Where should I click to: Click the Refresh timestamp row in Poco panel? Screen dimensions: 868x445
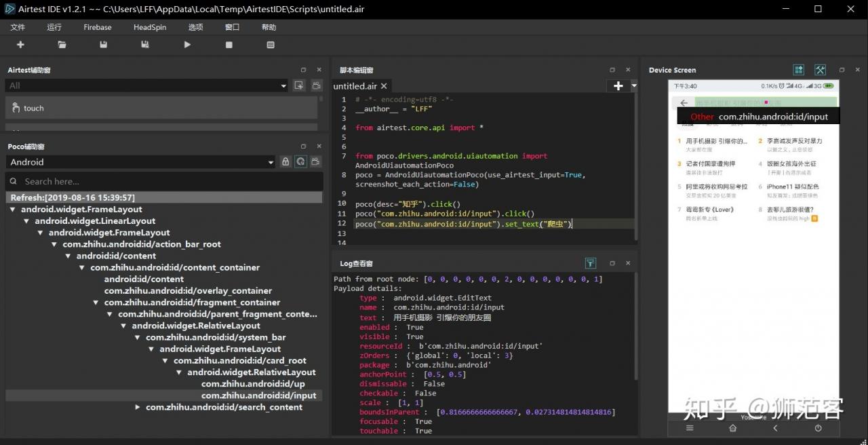(163, 197)
